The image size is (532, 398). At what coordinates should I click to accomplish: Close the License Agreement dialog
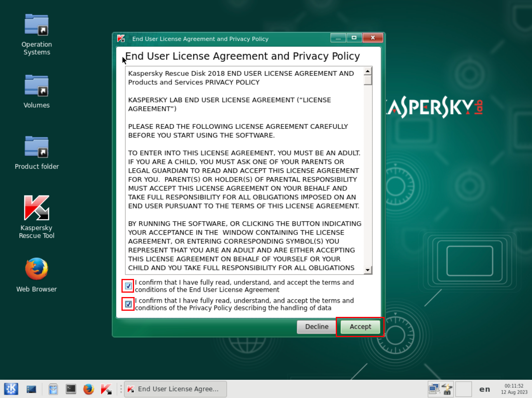click(x=373, y=38)
